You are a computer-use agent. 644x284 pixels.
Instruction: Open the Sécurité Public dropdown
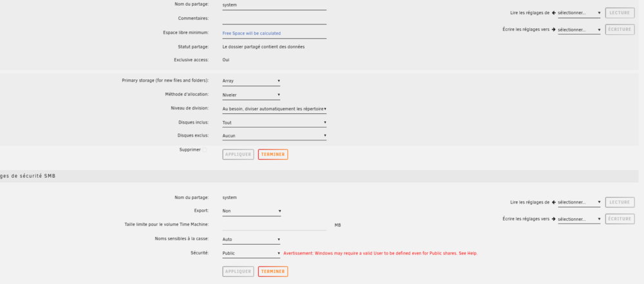pos(251,254)
